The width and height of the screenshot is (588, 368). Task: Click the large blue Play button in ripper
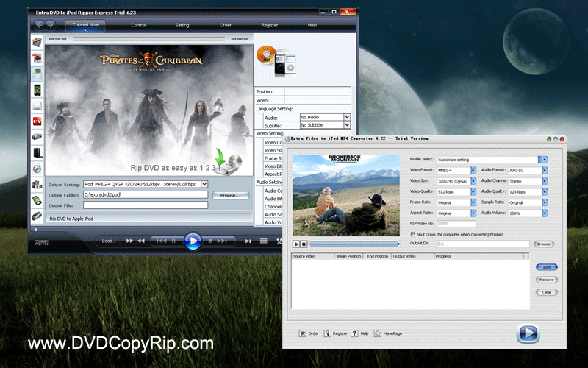193,241
